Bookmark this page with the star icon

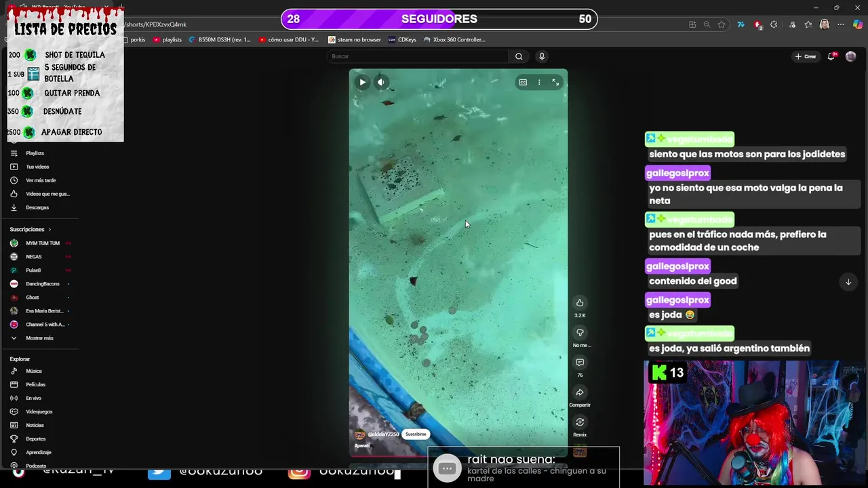point(722,24)
